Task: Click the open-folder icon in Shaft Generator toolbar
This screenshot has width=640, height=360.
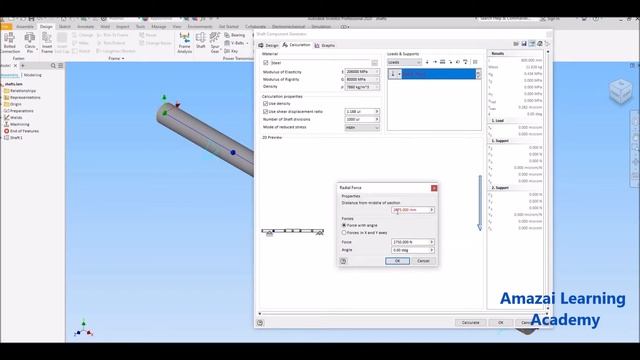Action: pyautogui.click(x=516, y=44)
